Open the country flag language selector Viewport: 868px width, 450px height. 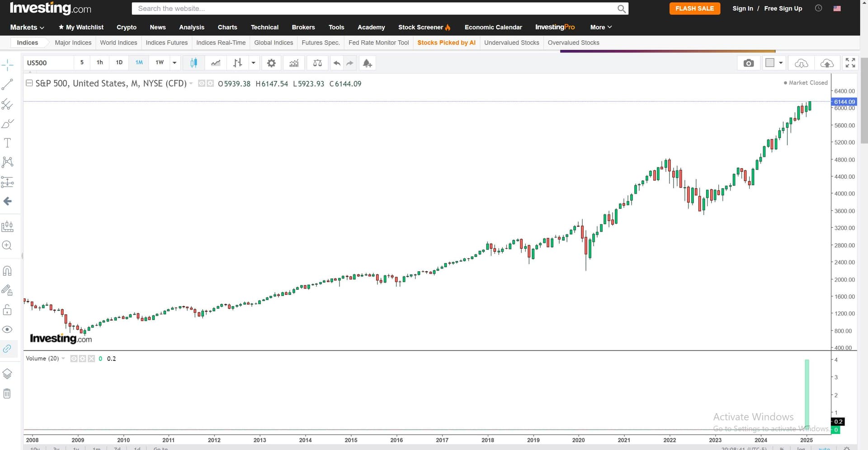click(837, 9)
